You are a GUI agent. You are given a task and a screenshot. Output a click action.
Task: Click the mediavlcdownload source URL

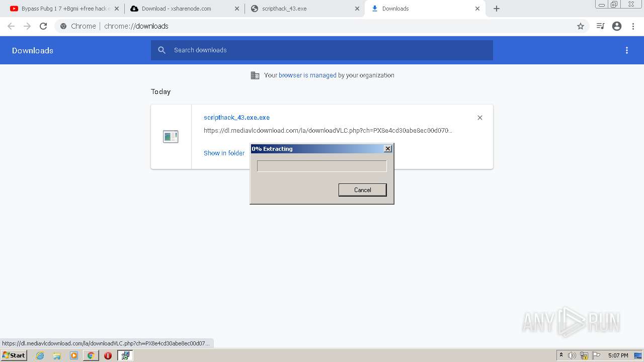[328, 131]
